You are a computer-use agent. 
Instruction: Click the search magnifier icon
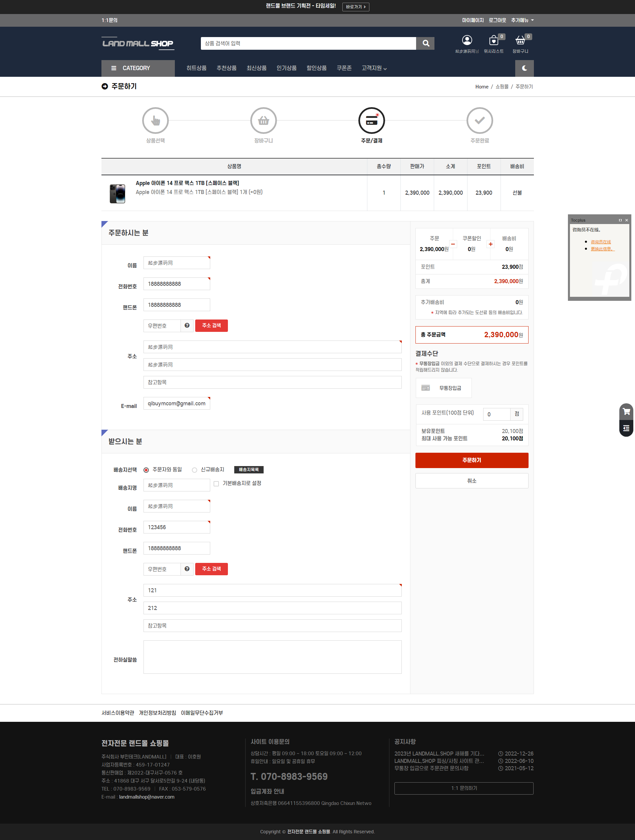[x=425, y=43]
